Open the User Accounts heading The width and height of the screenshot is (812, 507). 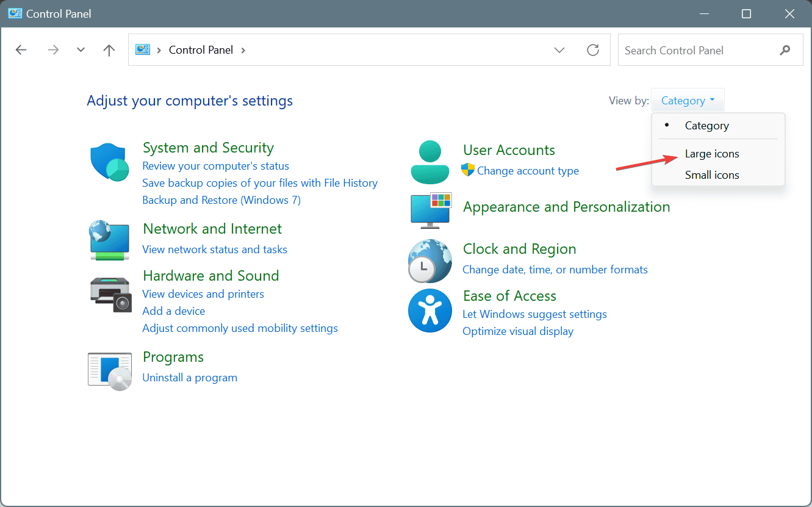pyautogui.click(x=509, y=150)
